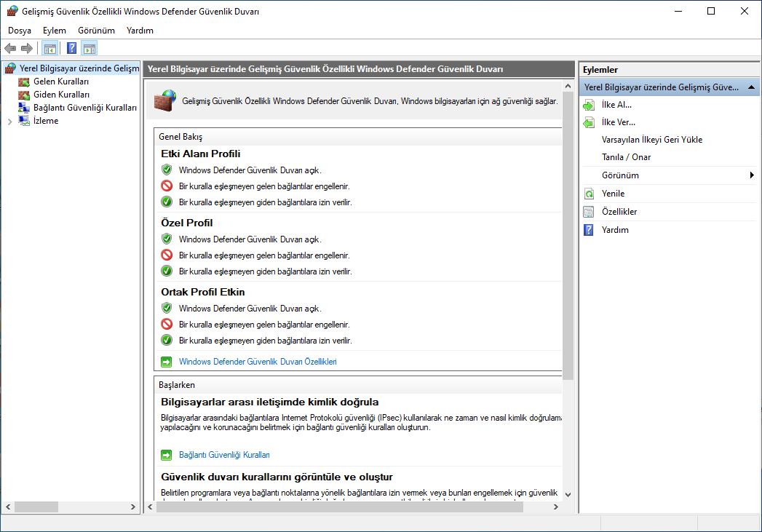
Task: Open the Bağlantı Güvenliği Kuralları link
Action: (224, 456)
